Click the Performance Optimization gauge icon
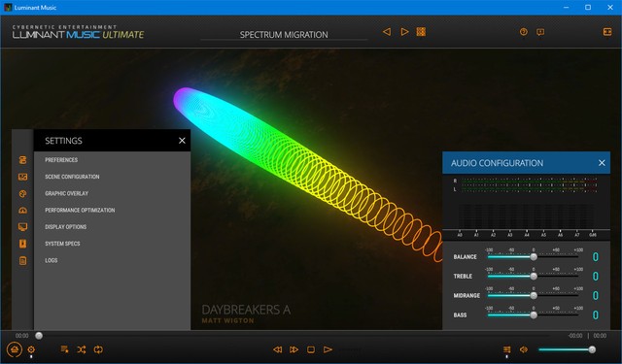This screenshot has height=364, width=622. 23,211
